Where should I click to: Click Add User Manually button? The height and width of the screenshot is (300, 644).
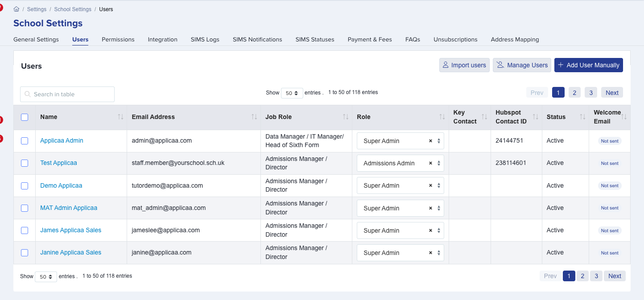[x=589, y=65]
